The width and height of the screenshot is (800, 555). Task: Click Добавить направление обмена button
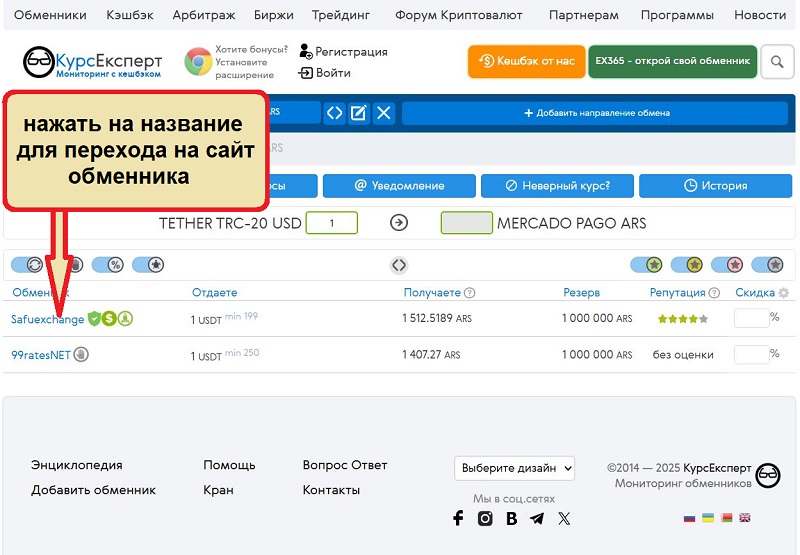pos(596,113)
